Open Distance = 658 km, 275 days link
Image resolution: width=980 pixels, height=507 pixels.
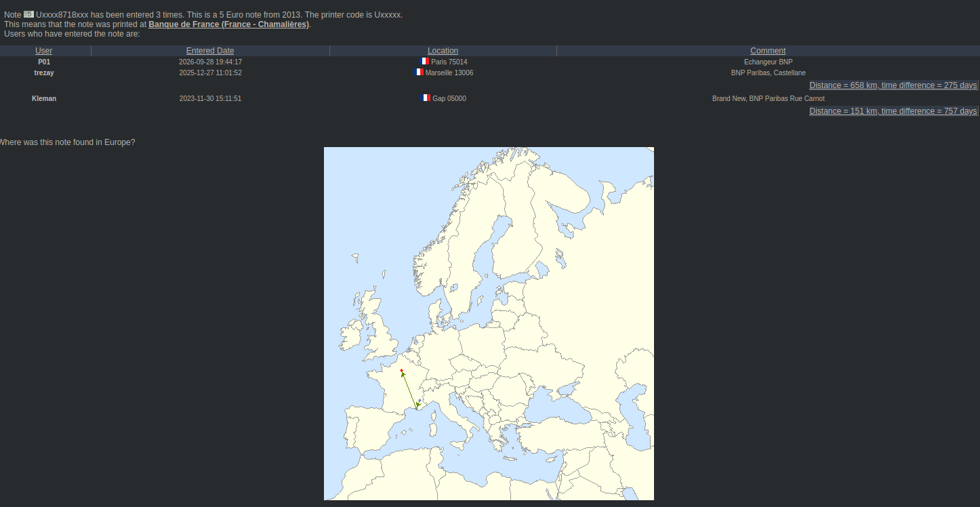coord(893,85)
